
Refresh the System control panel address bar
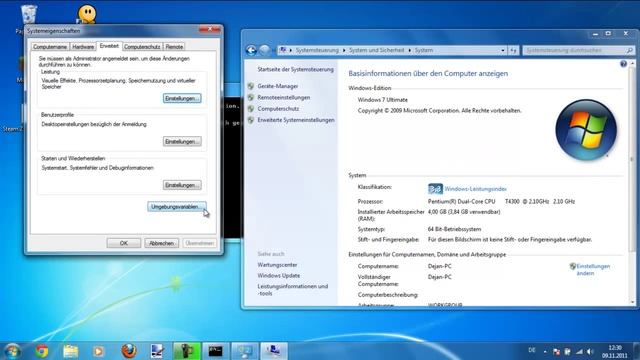[x=513, y=50]
